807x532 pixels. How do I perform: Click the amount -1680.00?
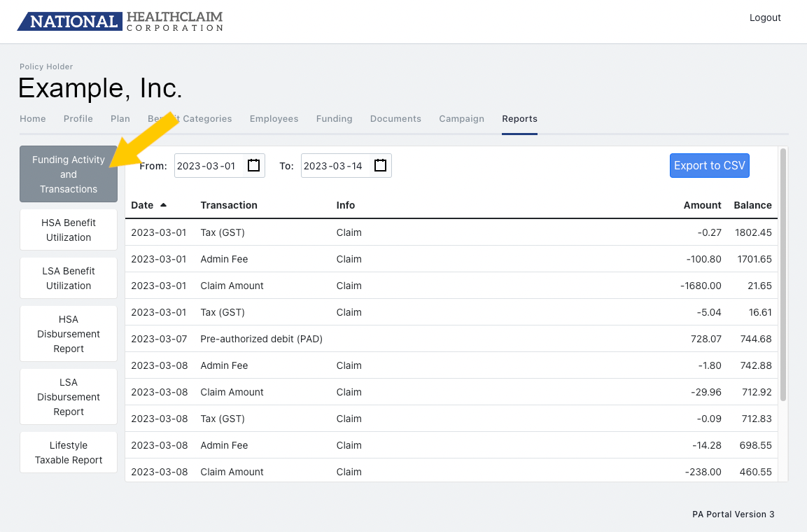tap(701, 286)
